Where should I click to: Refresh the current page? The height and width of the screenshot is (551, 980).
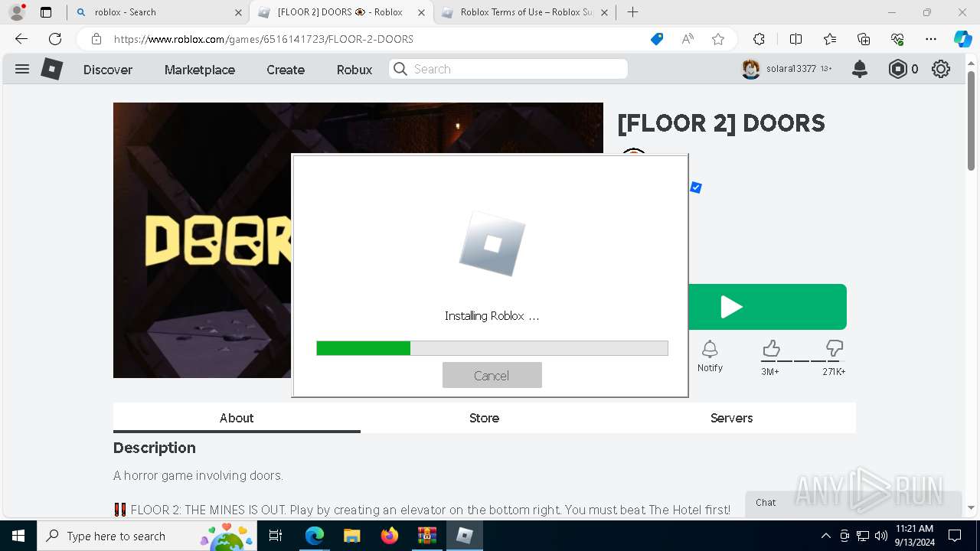(55, 39)
